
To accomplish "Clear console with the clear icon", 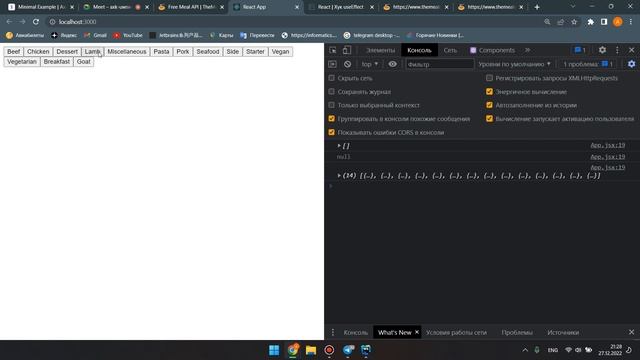I will click(x=347, y=64).
